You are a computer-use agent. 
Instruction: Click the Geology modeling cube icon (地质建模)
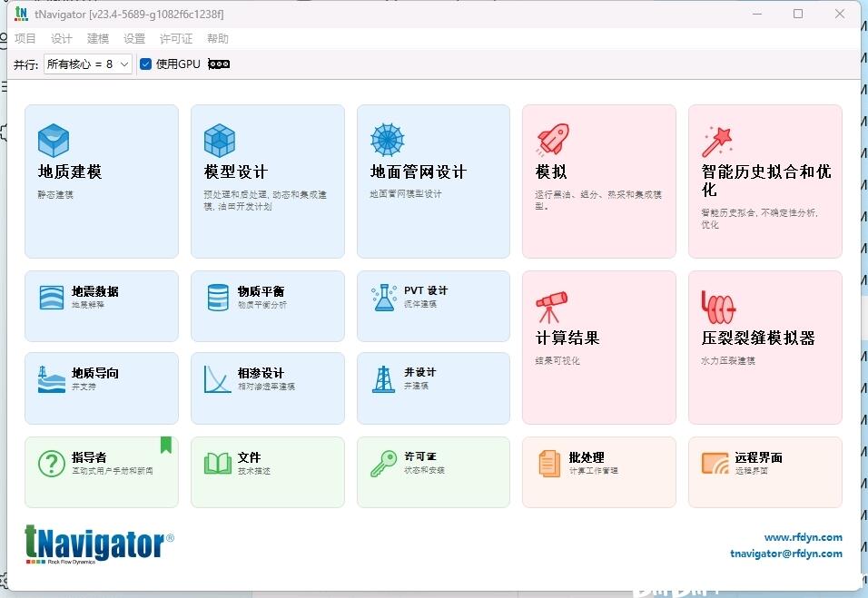[x=54, y=140]
